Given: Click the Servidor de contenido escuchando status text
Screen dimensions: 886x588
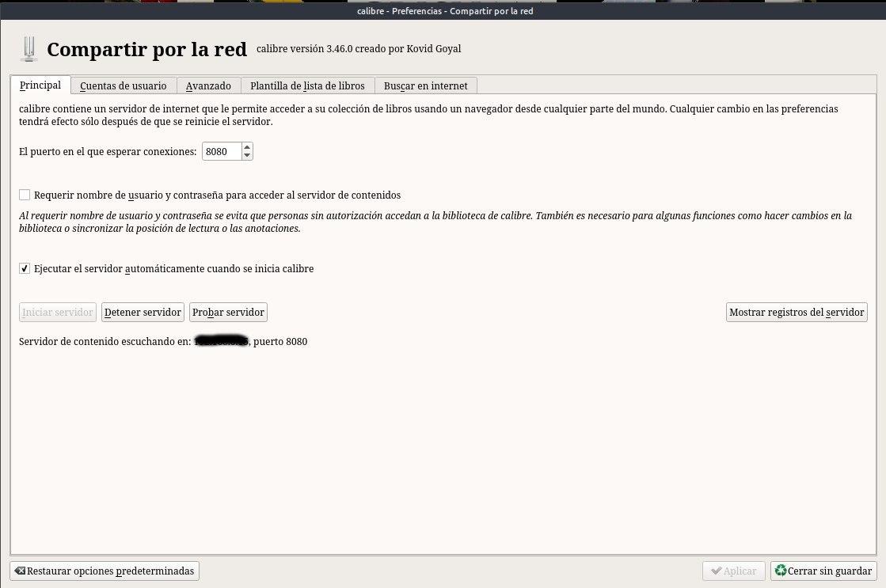Looking at the screenshot, I should [x=163, y=341].
